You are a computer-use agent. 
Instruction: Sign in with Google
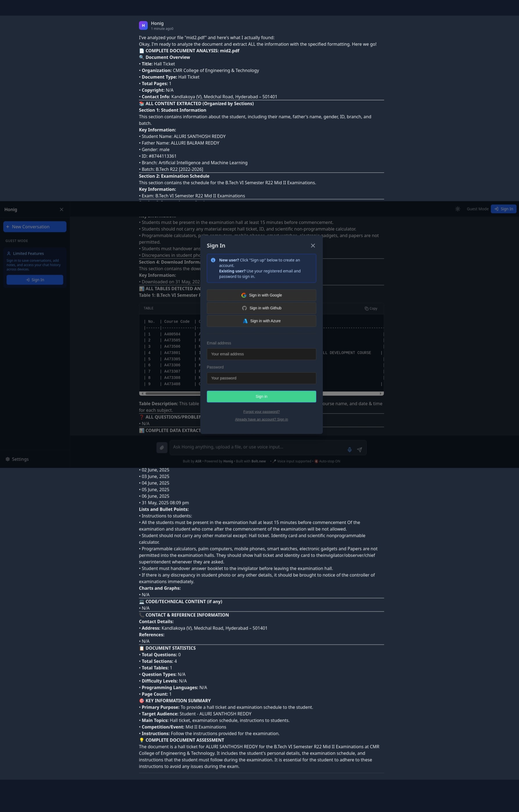[261, 295]
